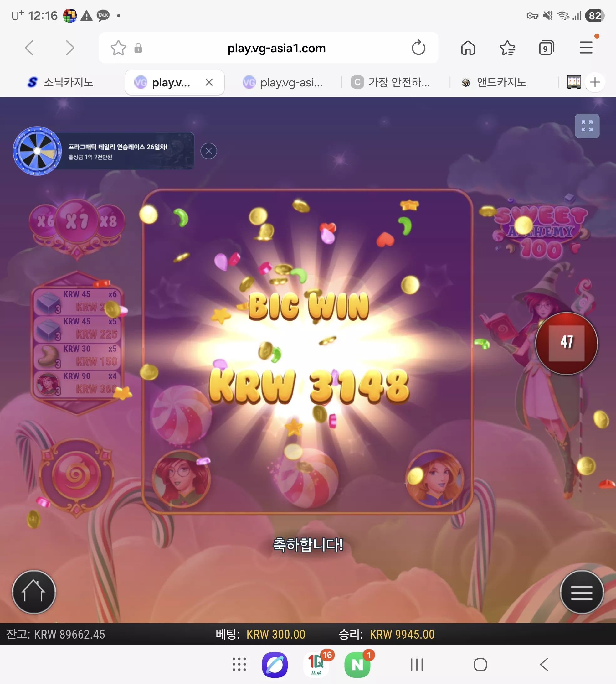Open the game home button
Image resolution: width=616 pixels, height=684 pixels.
[x=33, y=592]
